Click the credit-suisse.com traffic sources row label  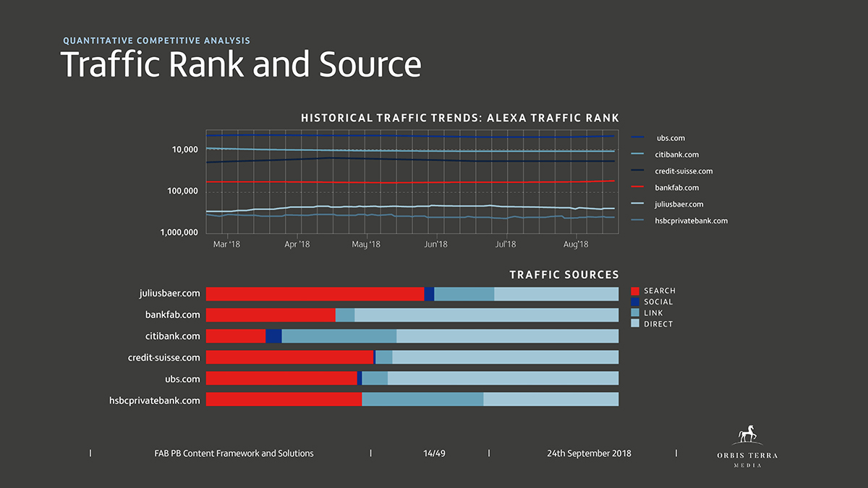click(164, 357)
